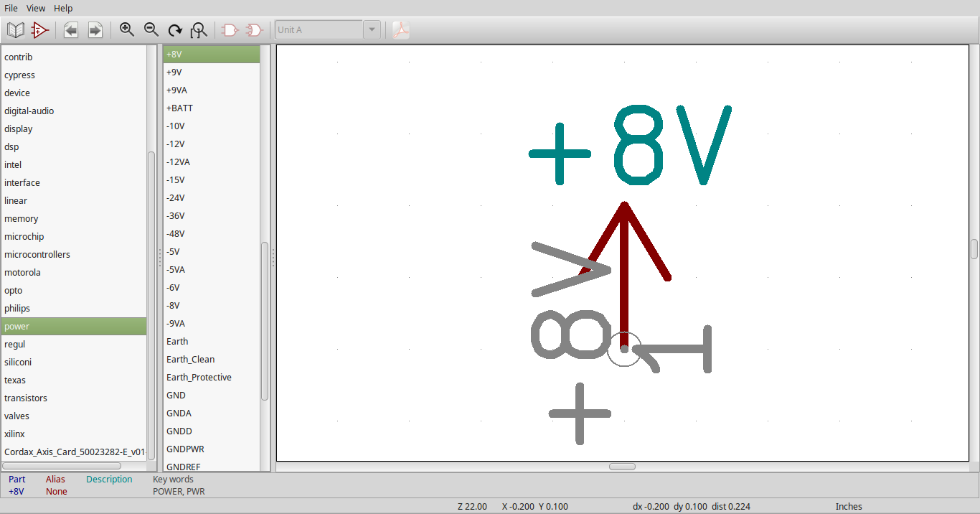Screen dimensions: 980x514
Task: Select the regul library
Action: (74, 344)
